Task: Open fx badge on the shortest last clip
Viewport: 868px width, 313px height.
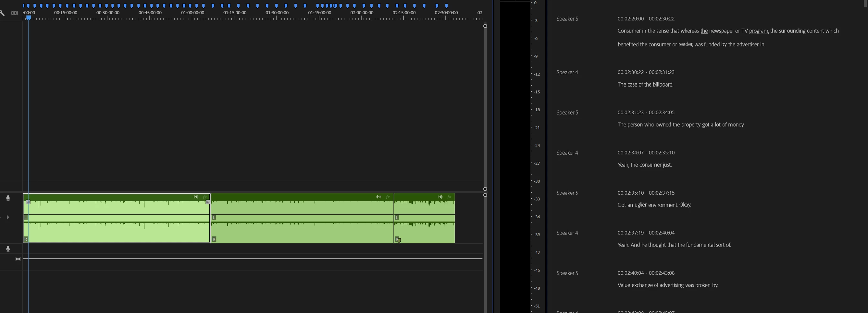Action: [x=450, y=197]
